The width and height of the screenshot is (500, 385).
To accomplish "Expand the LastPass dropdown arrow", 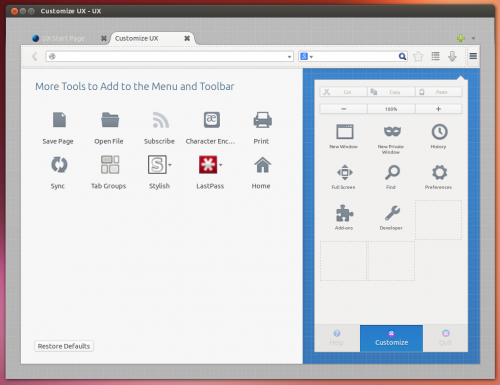I will (x=220, y=165).
